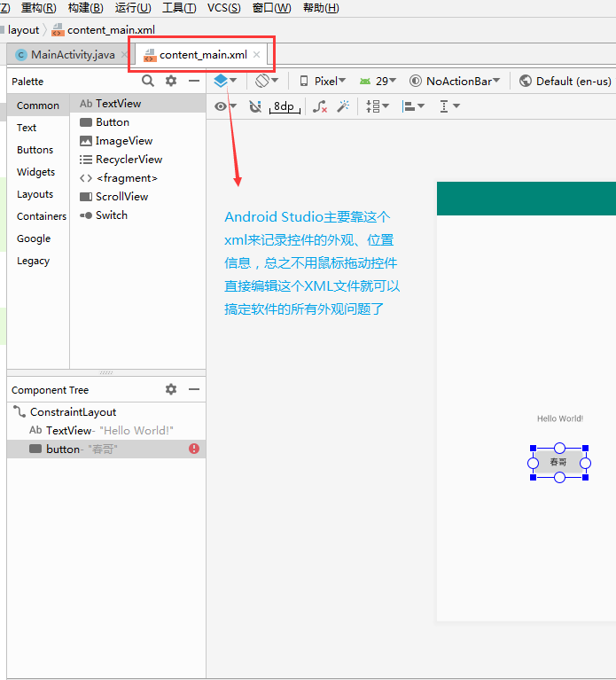Open the Palette settings gear

click(171, 81)
